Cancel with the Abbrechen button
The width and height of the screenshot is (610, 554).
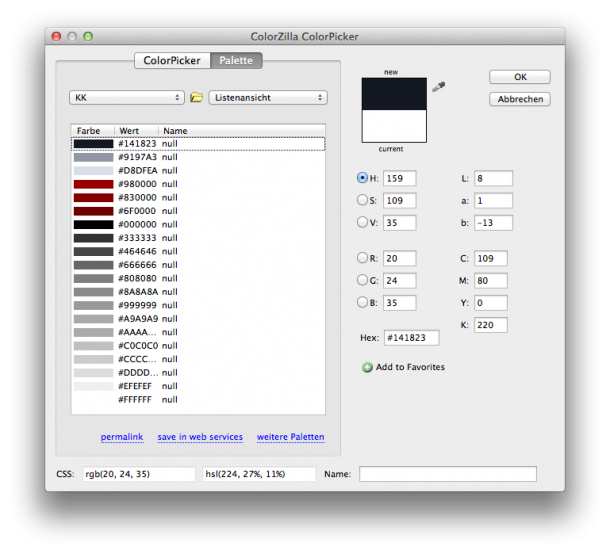pos(520,99)
